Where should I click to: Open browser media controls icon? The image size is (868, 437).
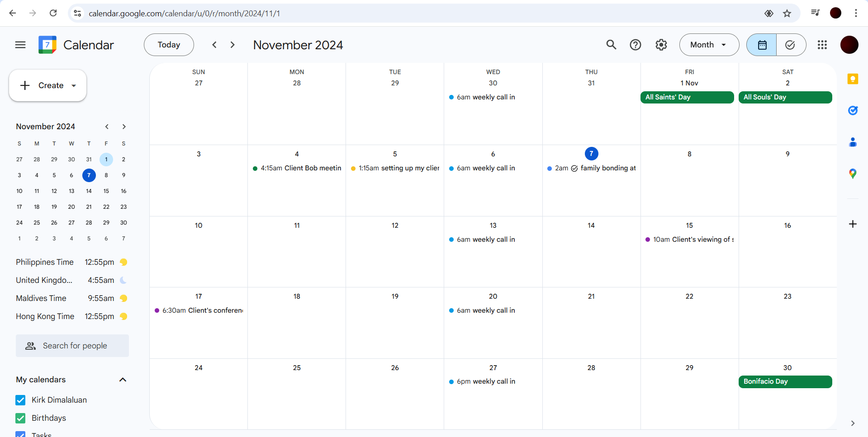[815, 13]
